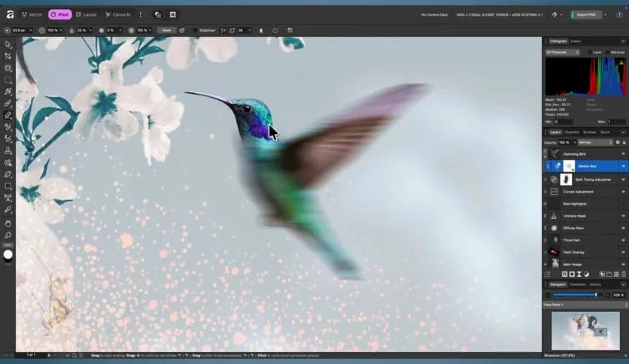Image resolution: width=629 pixels, height=364 pixels.
Task: Hide the Unsharp Mask layer
Action: pos(624,216)
